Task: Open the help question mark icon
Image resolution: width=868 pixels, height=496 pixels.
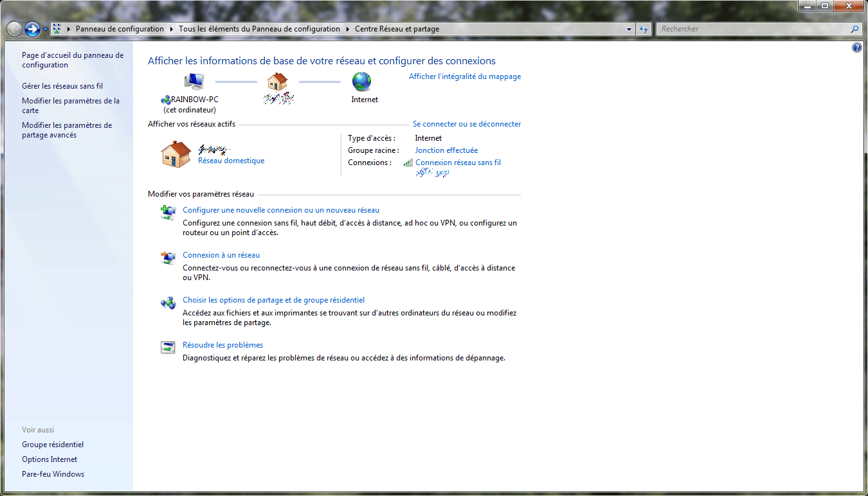Action: pos(856,48)
